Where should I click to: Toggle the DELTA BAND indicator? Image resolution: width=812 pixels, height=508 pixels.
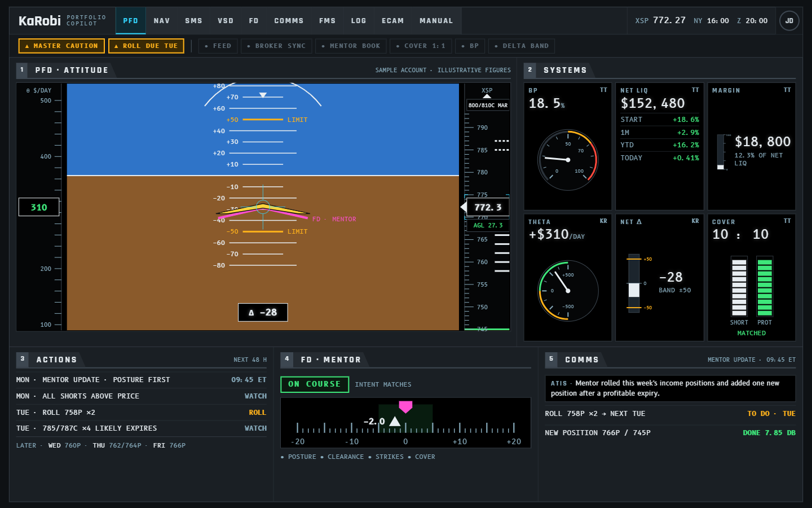pyautogui.click(x=522, y=46)
